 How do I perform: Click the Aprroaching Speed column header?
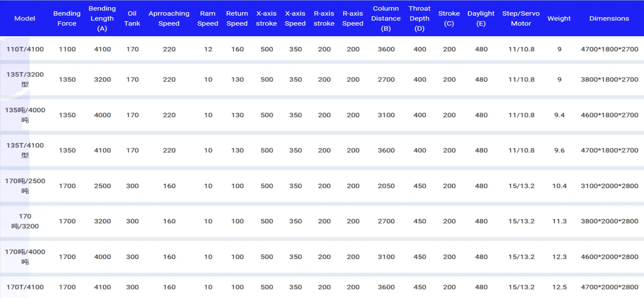click(169, 18)
